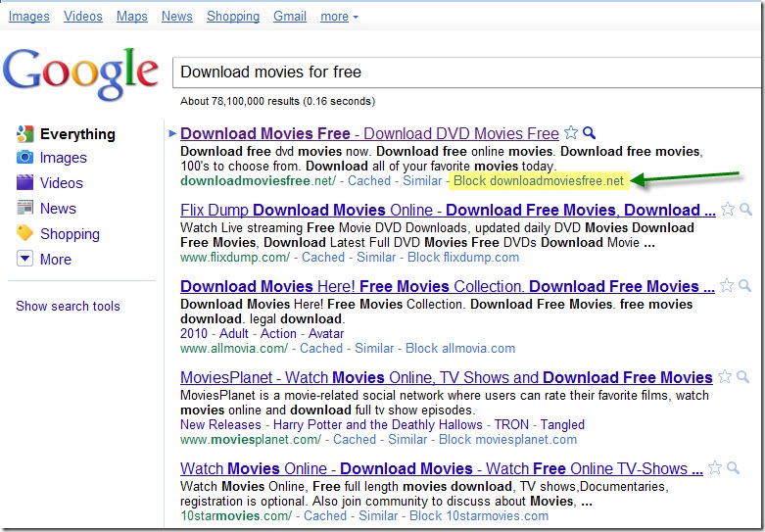Star the Download Movies Free result
This screenshot has width=765, height=532.
[x=571, y=132]
